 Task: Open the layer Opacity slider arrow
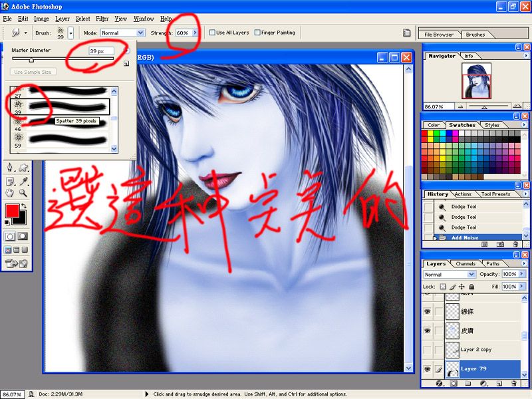[522, 274]
